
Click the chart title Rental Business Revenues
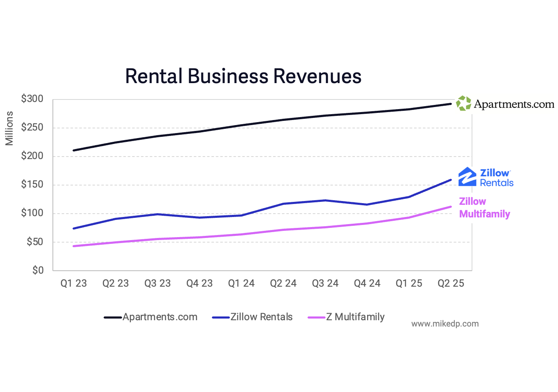242,76
